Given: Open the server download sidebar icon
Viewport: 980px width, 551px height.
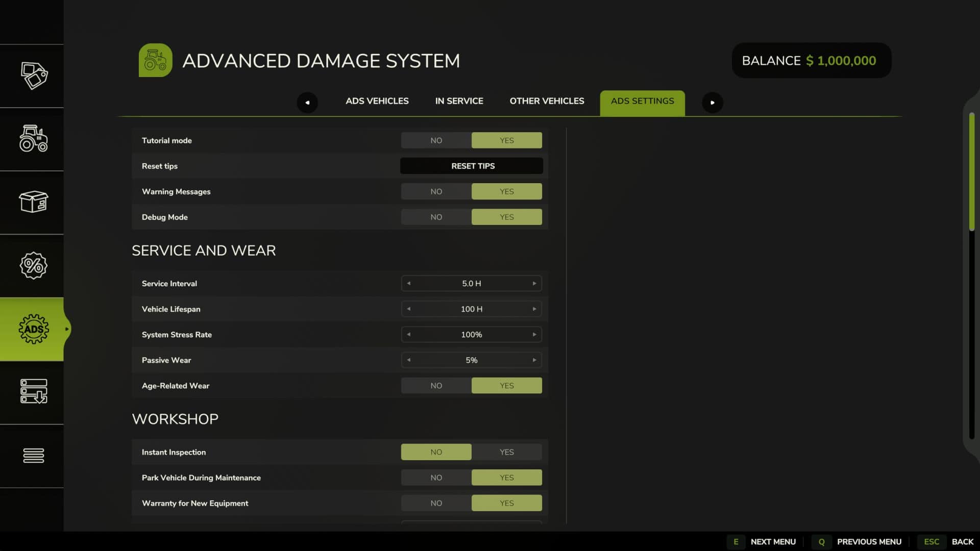Looking at the screenshot, I should point(34,392).
